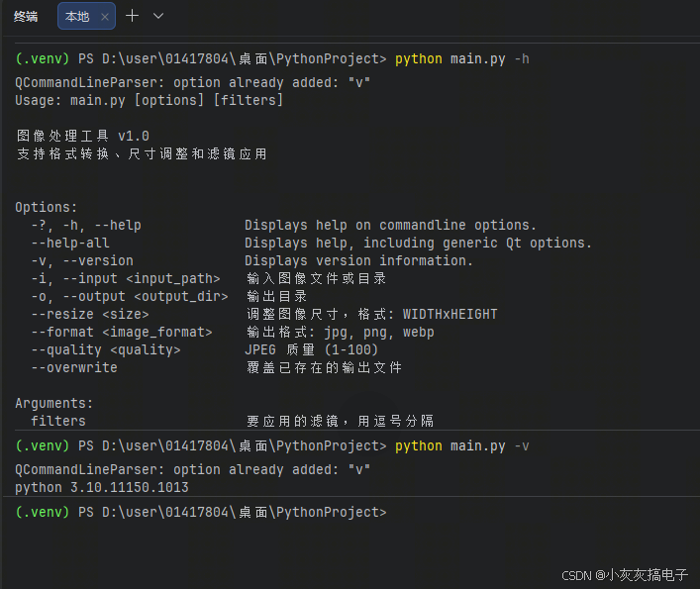Click the 'Options:' heading

point(46,207)
